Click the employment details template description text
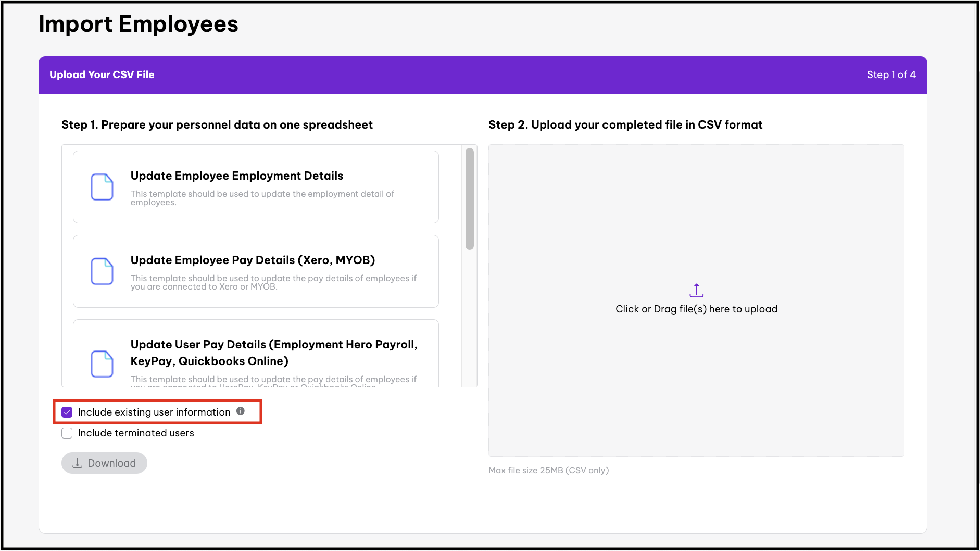The height and width of the screenshot is (551, 980). 262,198
